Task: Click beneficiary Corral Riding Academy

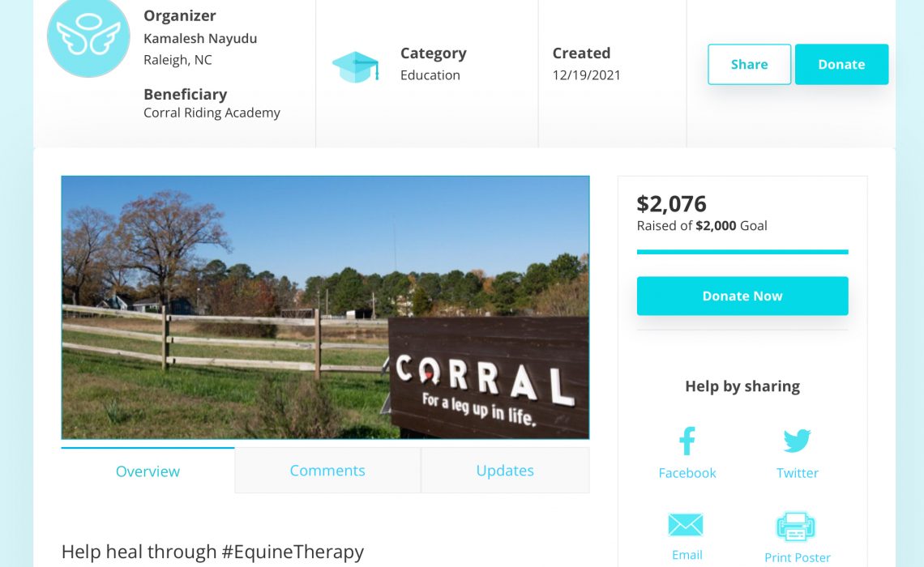Action: (212, 113)
